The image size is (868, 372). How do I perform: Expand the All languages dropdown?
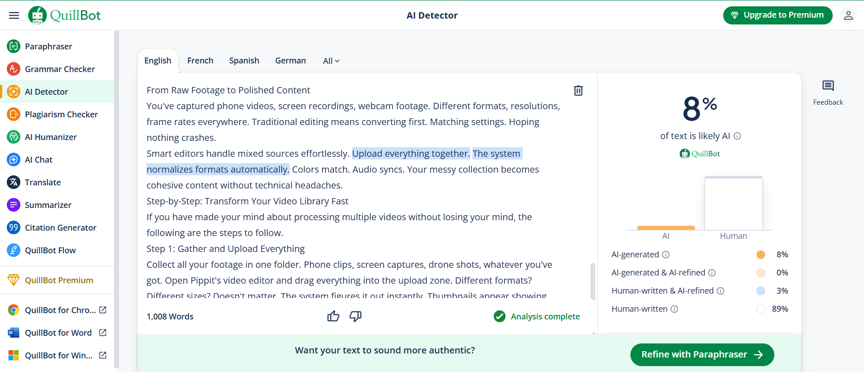[x=331, y=61]
